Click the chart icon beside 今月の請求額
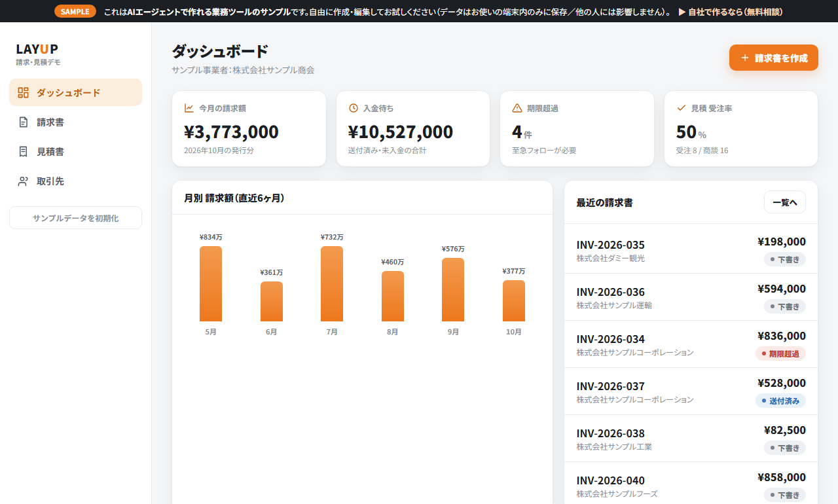This screenshot has height=504, width=838. pos(189,108)
